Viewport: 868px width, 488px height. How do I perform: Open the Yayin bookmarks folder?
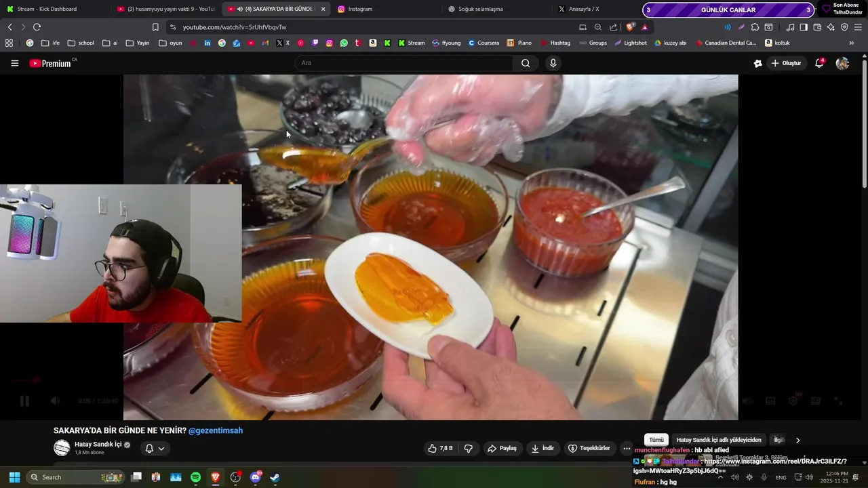137,43
